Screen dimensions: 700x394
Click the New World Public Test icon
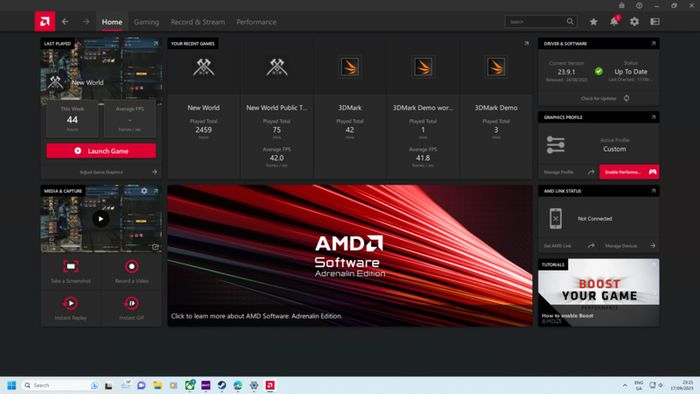(x=277, y=67)
